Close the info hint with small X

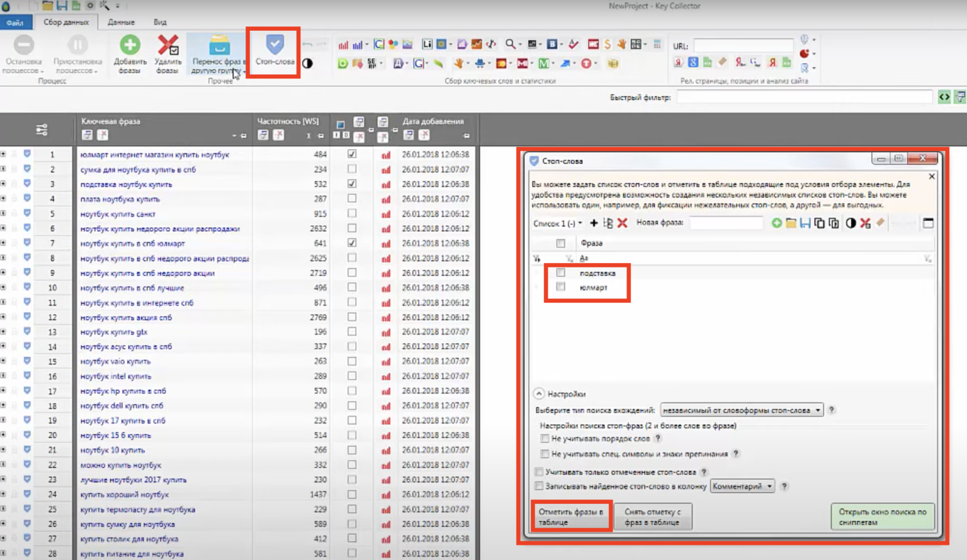932,177
